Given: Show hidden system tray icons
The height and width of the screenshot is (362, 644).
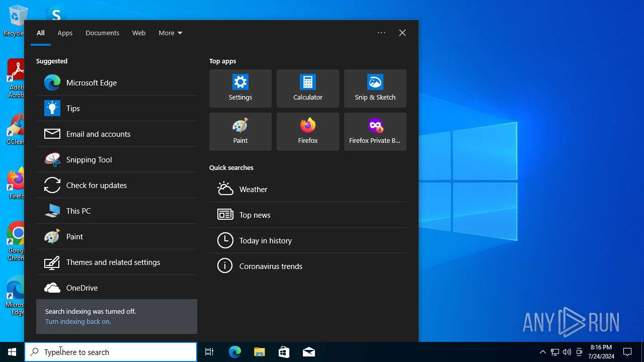Looking at the screenshot, I should (542, 352).
